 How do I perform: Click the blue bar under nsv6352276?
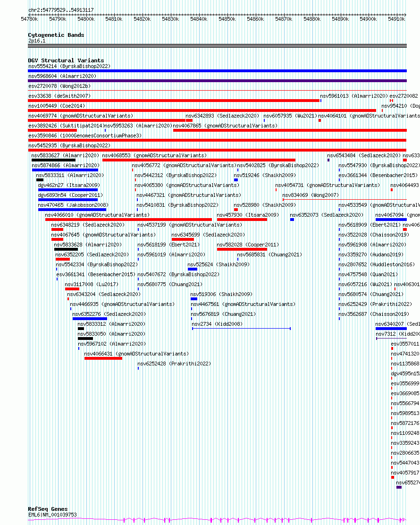point(90,319)
